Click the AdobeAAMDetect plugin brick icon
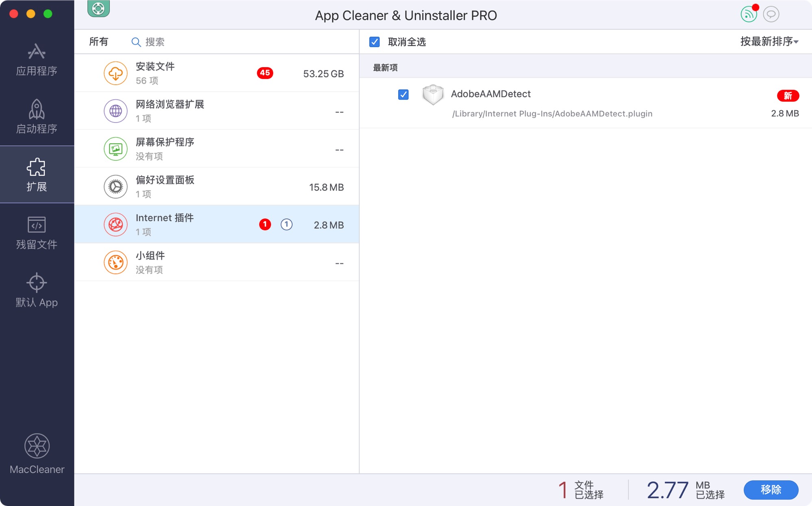This screenshot has width=812, height=506. pyautogui.click(x=433, y=94)
